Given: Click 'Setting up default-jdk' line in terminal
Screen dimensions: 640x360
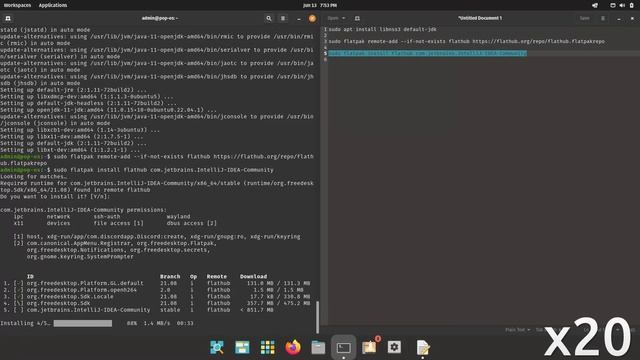Looking at the screenshot, I should pyautogui.click(x=73, y=143).
